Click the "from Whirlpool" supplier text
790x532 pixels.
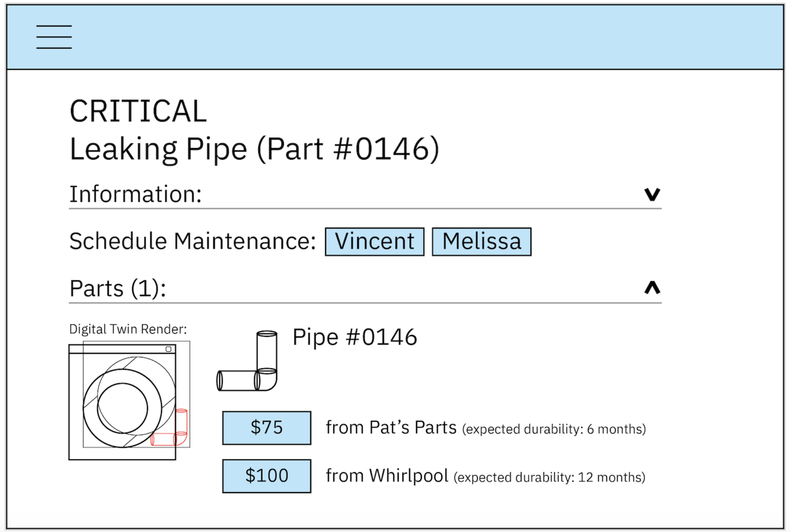387,476
